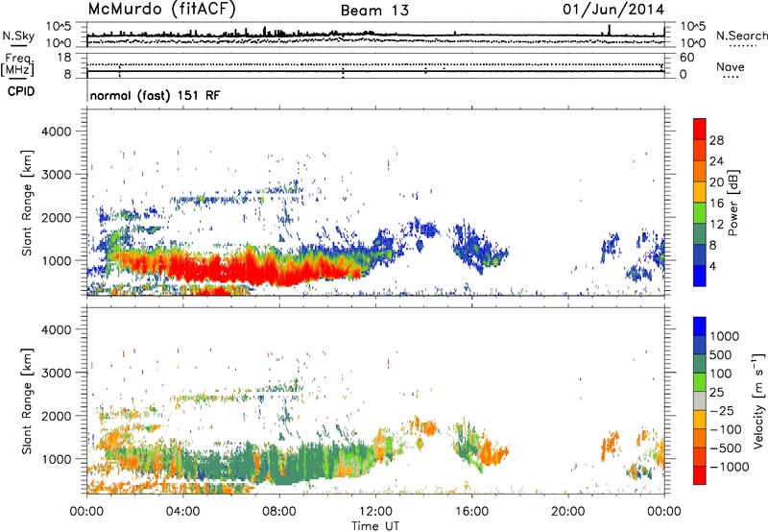Screen dimensions: 768x532
Task: Click the 08:00 time axis tick label
Action: coord(279,512)
